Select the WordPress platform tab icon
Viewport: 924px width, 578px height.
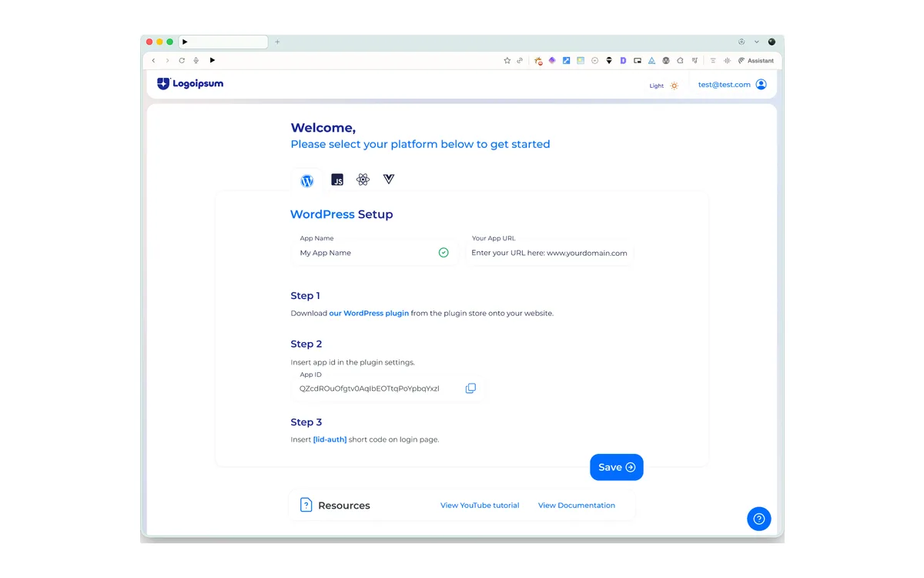pos(307,181)
